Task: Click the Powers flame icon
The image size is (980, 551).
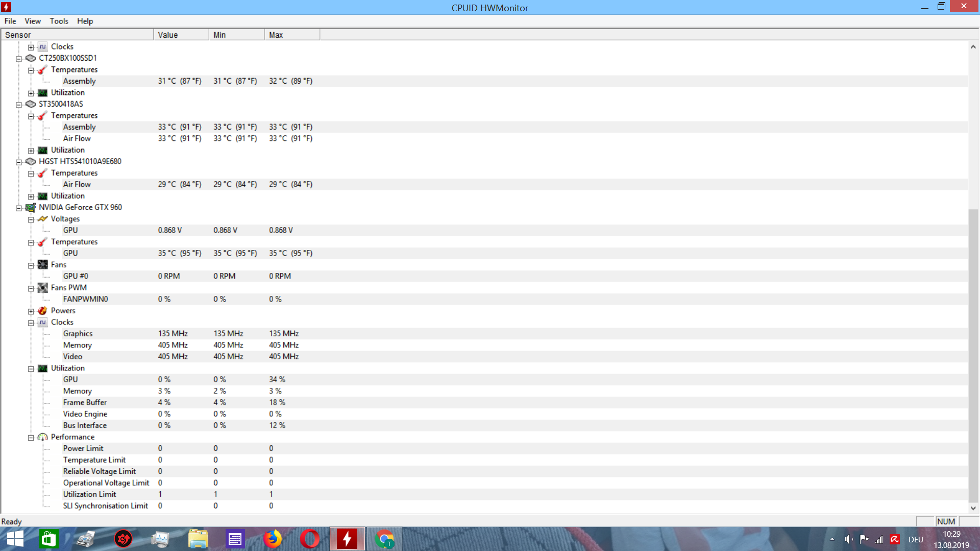Action: (43, 311)
